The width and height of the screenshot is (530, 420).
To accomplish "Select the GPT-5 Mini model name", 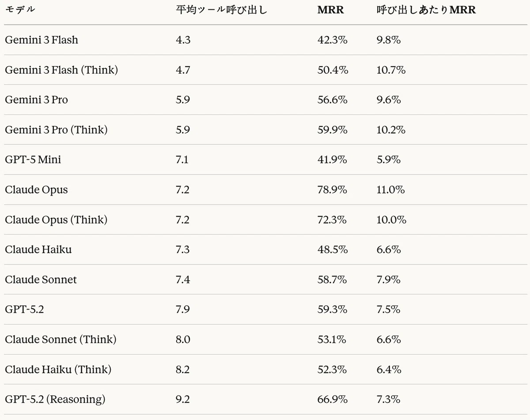I will click(33, 159).
